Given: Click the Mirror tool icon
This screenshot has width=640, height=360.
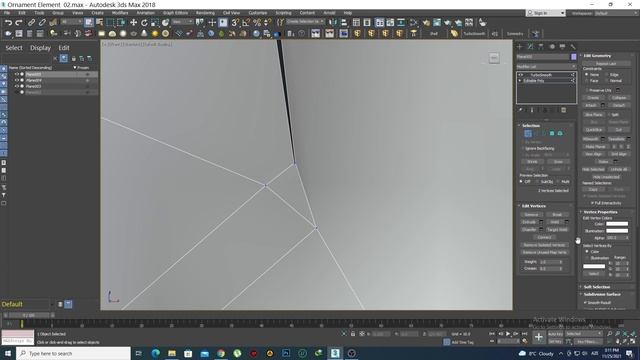Looking at the screenshot, I should pyautogui.click(x=333, y=22).
